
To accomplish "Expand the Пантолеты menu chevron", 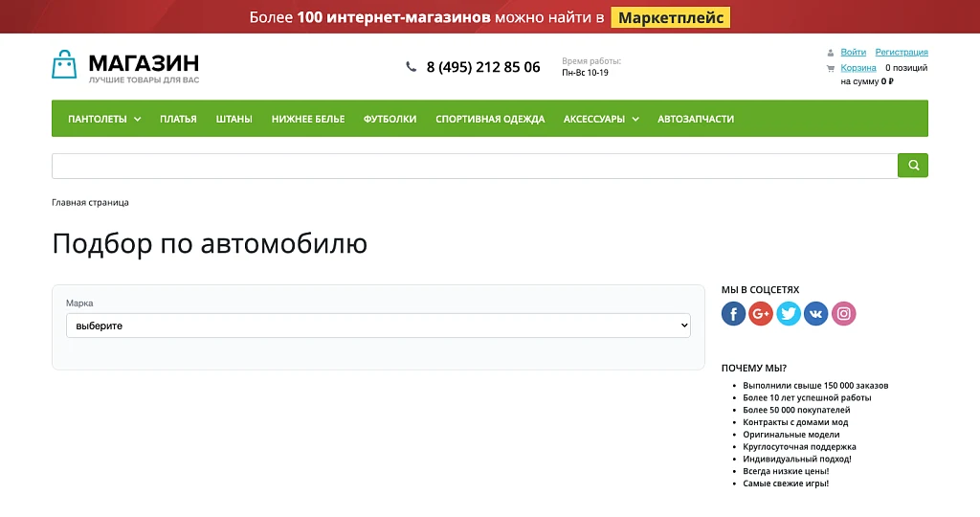I will point(138,119).
